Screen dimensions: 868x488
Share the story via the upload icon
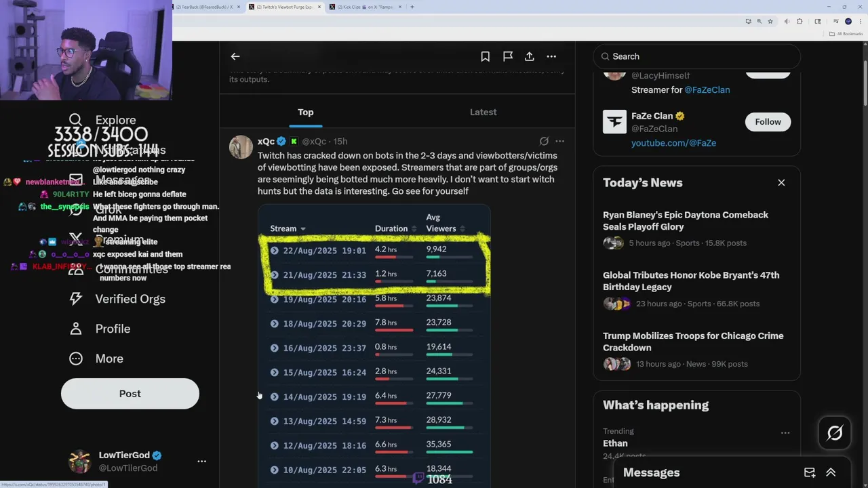coord(530,56)
